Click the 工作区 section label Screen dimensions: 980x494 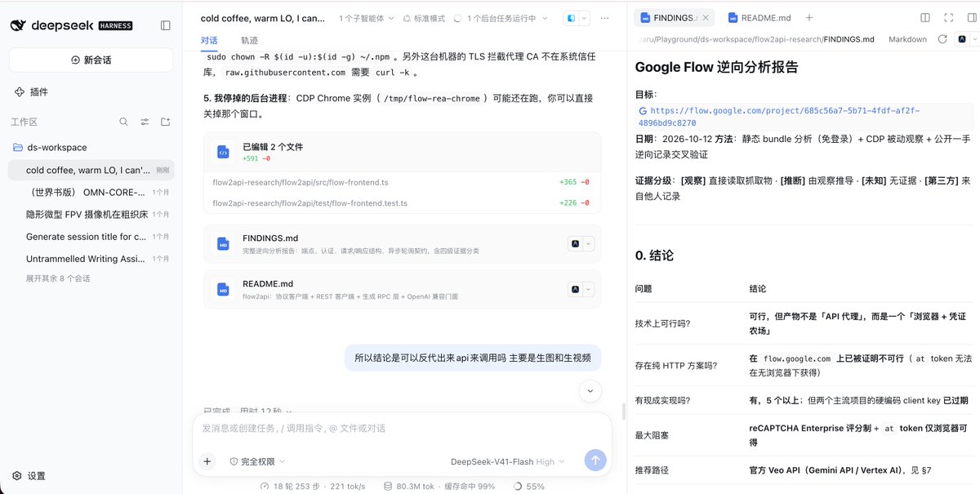(24, 122)
